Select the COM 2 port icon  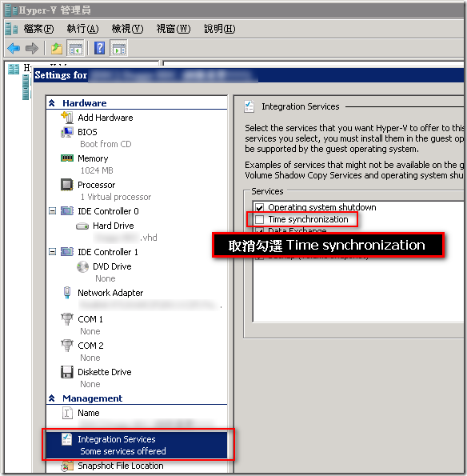(x=67, y=346)
